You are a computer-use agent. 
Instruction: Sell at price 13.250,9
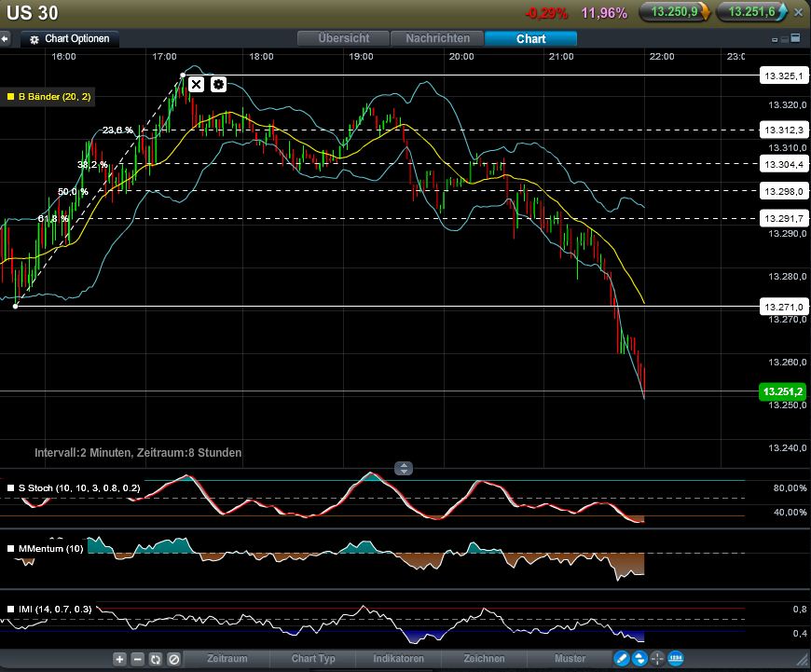pyautogui.click(x=675, y=11)
